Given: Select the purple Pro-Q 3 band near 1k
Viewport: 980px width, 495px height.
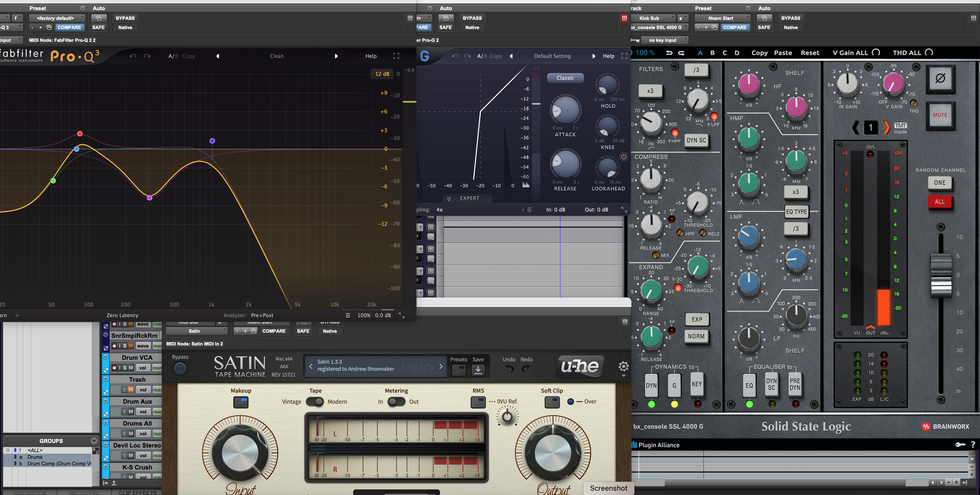Looking at the screenshot, I should tap(212, 141).
